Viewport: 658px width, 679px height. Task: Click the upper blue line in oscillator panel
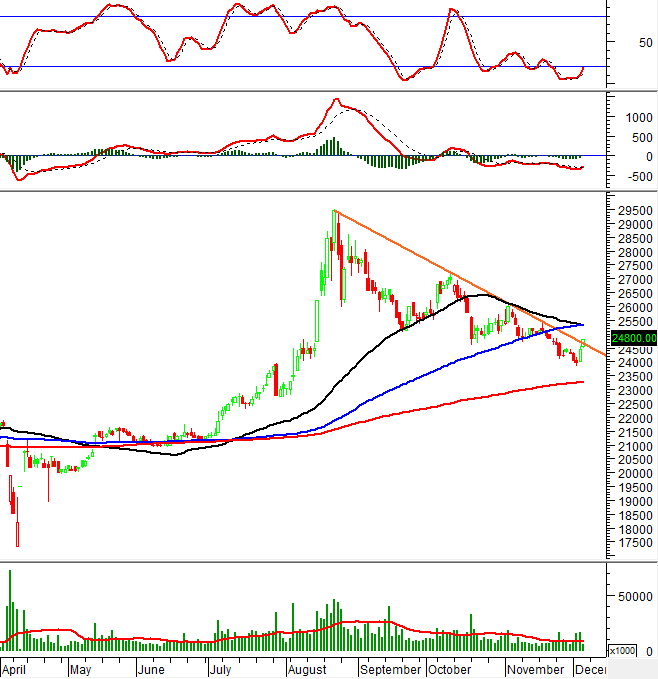click(x=300, y=17)
